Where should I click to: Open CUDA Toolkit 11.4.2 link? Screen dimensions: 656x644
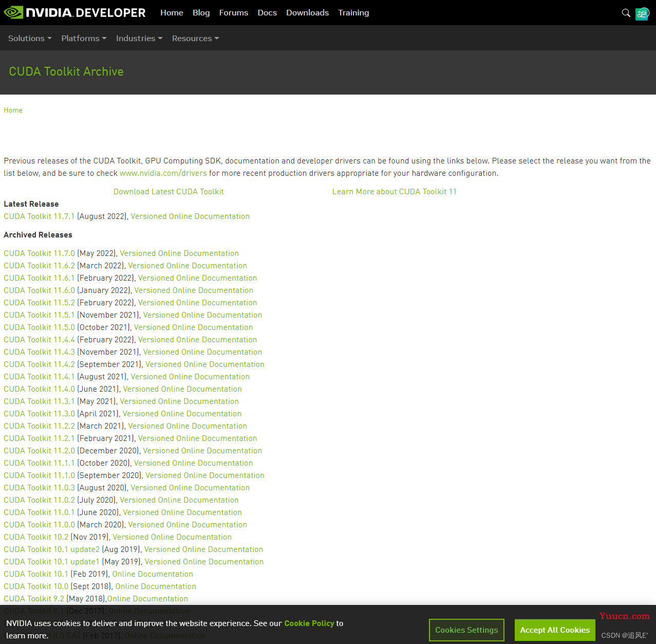point(39,364)
